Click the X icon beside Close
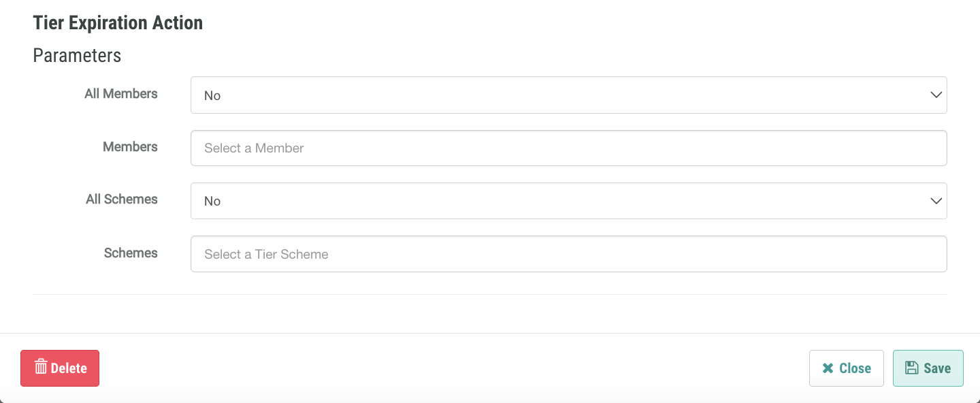The image size is (980, 403). 828,368
